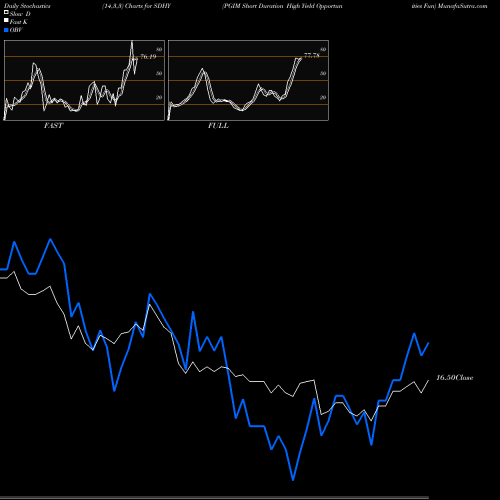The width and height of the screenshot is (500, 500).
Task: Click the 'OBV' legend text
Action: click(x=16, y=30)
